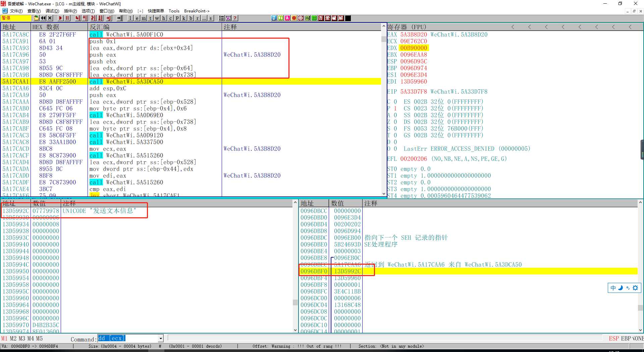Open the BreakPoint-> menu

(197, 11)
